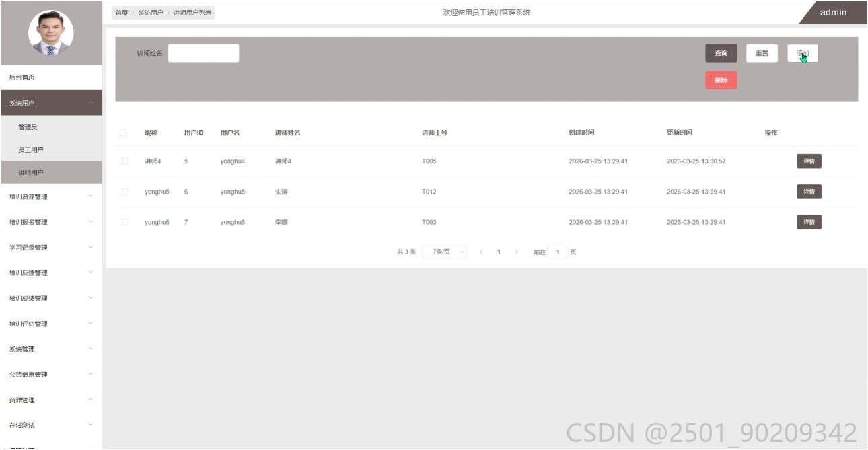Click the username cell yonghu4
This screenshot has width=868, height=450.
click(233, 161)
